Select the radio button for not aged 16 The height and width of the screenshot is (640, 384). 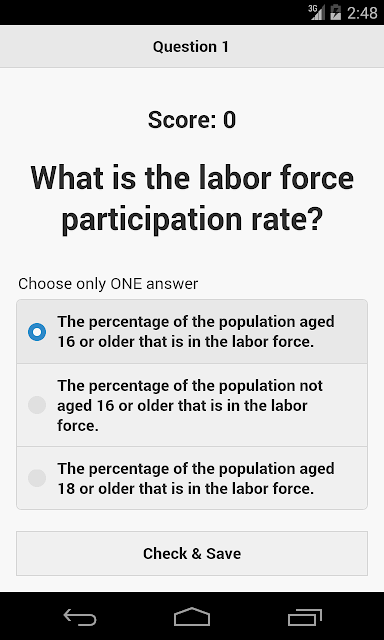point(37,405)
